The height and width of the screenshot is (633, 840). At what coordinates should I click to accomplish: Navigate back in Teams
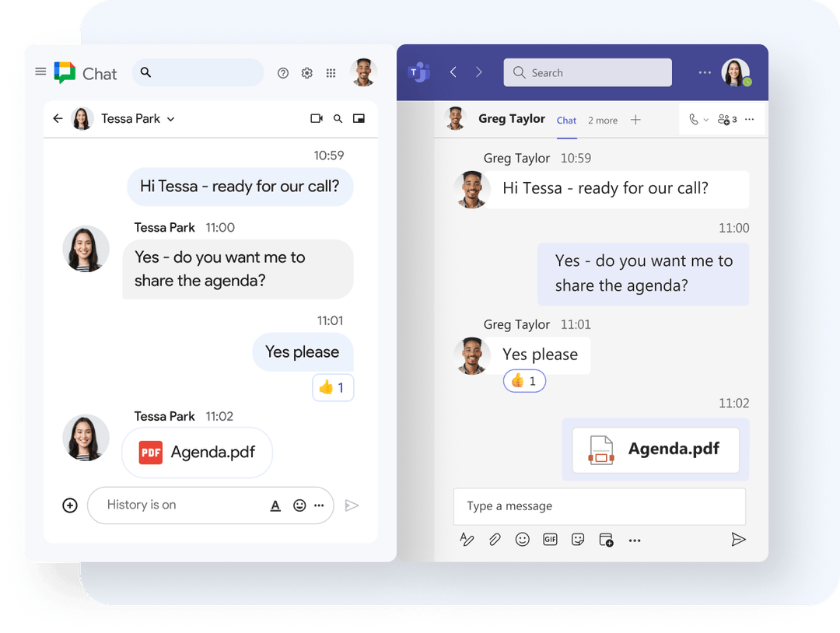pos(453,72)
